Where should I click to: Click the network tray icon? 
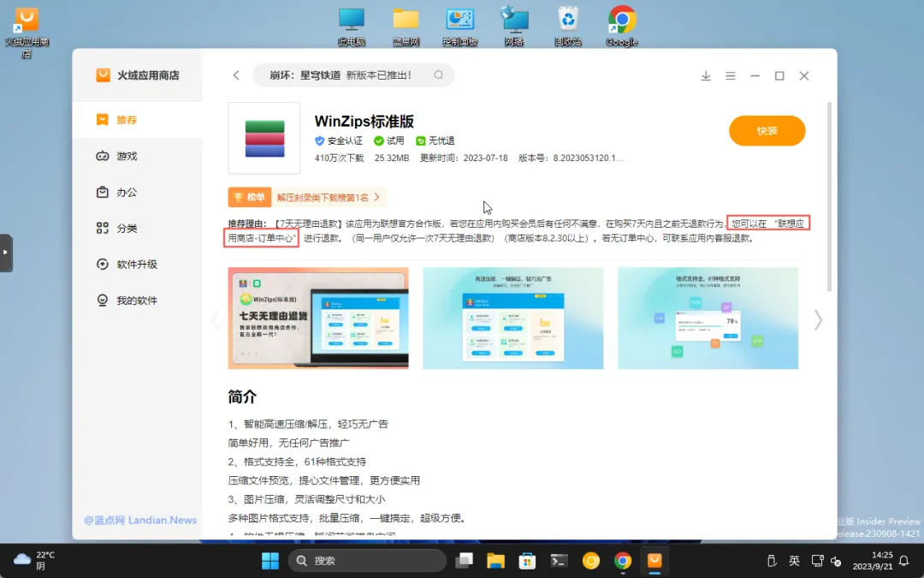[817, 561]
